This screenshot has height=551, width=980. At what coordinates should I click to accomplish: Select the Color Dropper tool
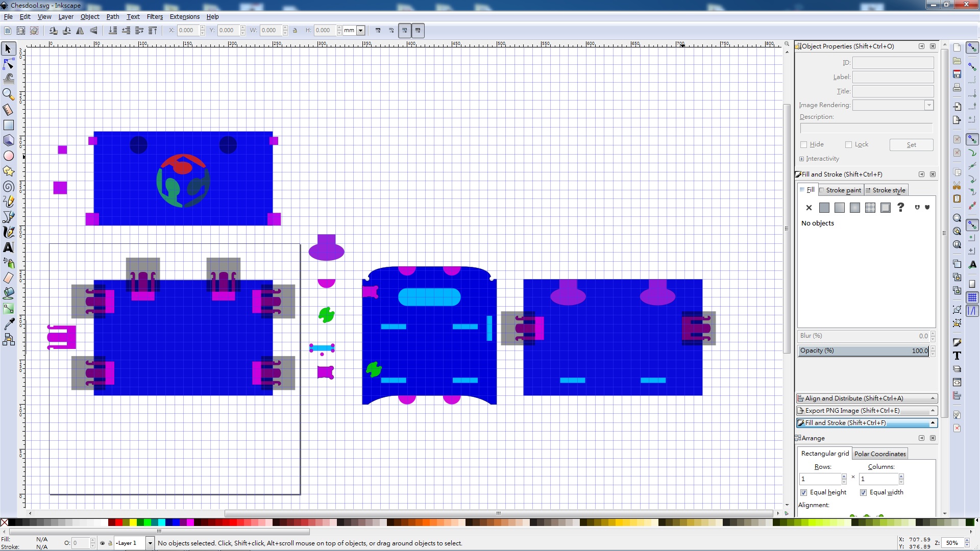[9, 324]
